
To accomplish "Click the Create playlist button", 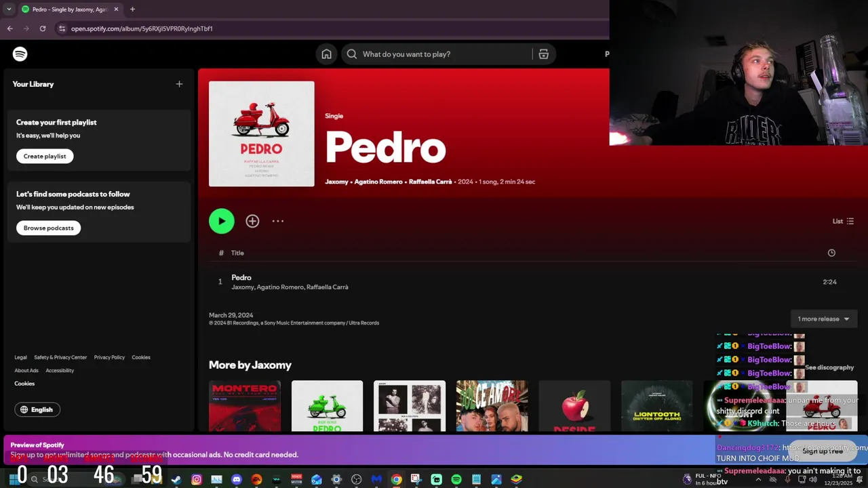I will [45, 156].
